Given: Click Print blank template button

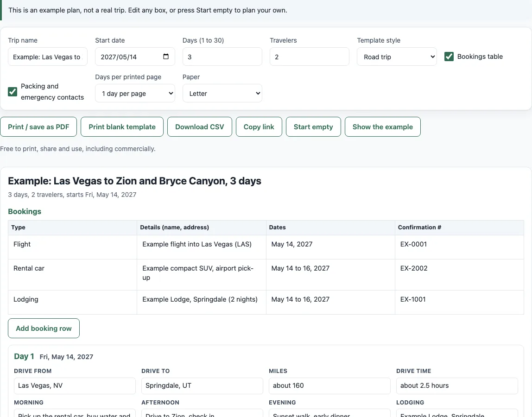Looking at the screenshot, I should click(x=122, y=127).
